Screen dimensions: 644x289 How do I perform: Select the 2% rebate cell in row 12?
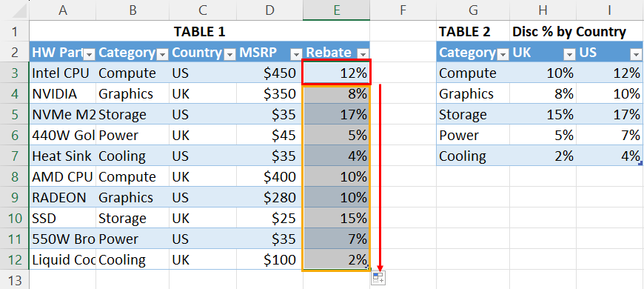click(x=336, y=260)
